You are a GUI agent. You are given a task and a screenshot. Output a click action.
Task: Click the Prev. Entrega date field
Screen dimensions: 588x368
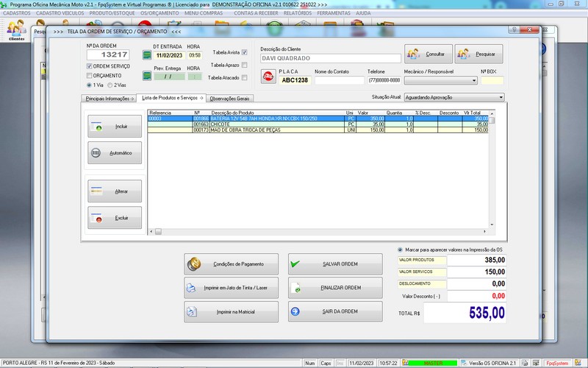169,77
